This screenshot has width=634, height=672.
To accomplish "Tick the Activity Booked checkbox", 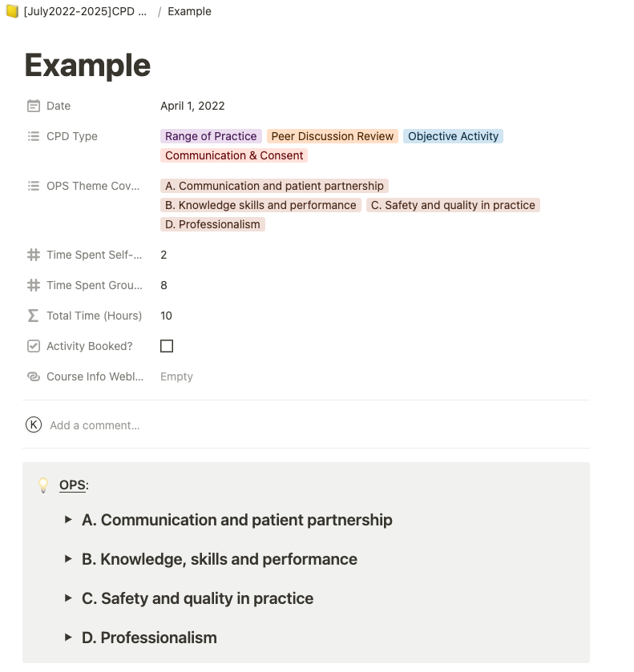I will coord(167,346).
